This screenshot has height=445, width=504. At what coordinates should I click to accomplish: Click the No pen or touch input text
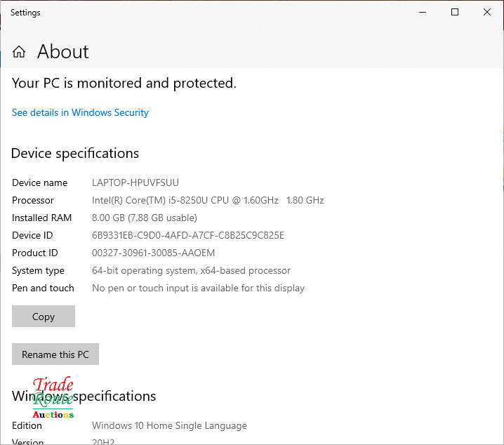point(198,288)
